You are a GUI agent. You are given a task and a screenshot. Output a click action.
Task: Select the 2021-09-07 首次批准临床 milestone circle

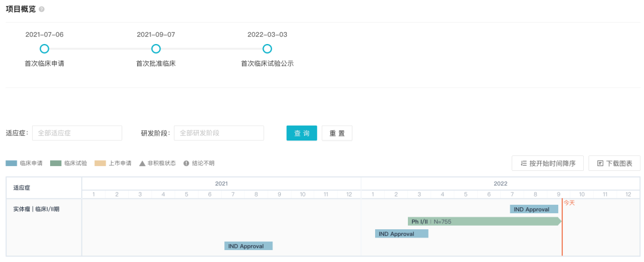point(156,49)
